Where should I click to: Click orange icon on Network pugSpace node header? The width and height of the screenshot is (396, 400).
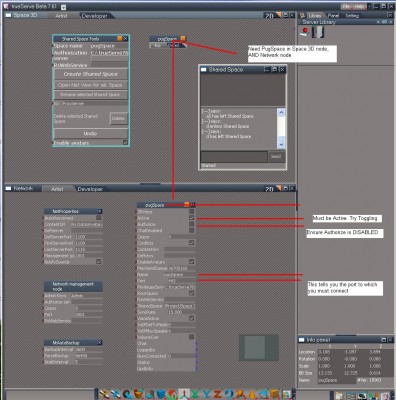(x=187, y=204)
